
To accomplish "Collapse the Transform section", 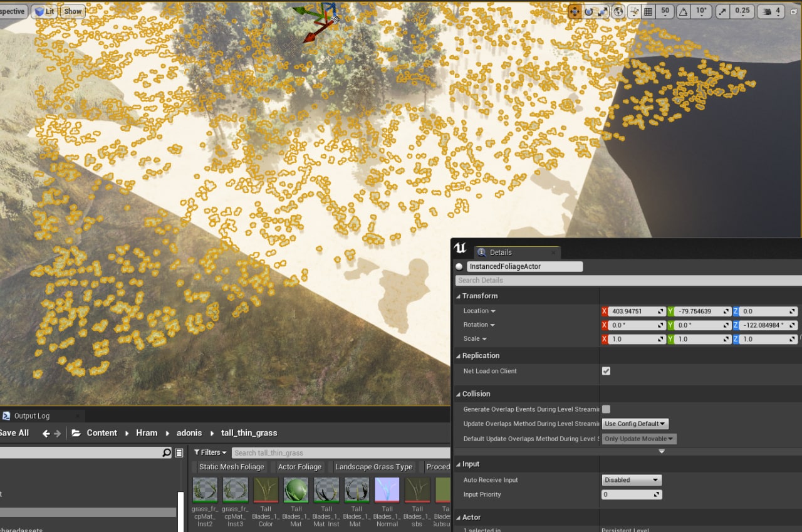I will [x=458, y=296].
